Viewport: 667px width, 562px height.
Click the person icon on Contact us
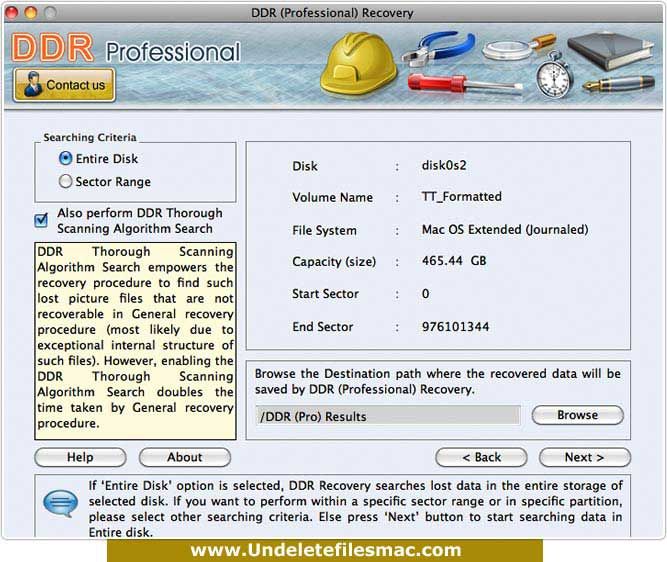pos(33,84)
